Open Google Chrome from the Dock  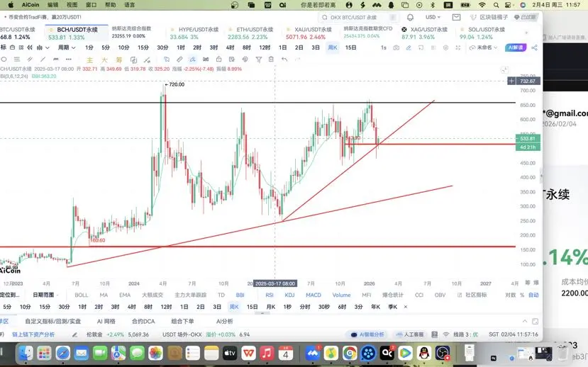coord(349,353)
